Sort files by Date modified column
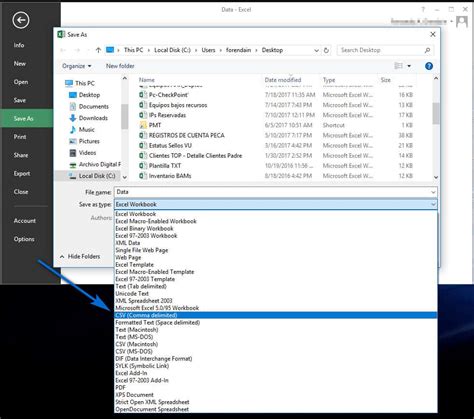 click(283, 80)
